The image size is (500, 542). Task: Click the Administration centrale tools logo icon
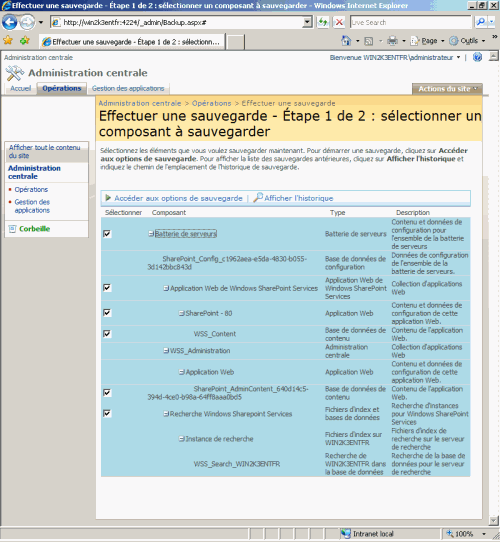coord(15,73)
